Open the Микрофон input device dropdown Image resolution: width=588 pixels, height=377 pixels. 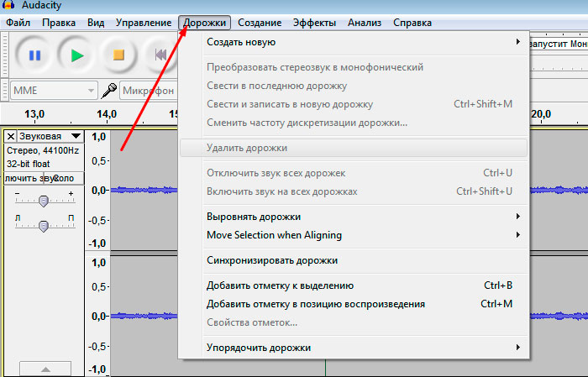(149, 91)
